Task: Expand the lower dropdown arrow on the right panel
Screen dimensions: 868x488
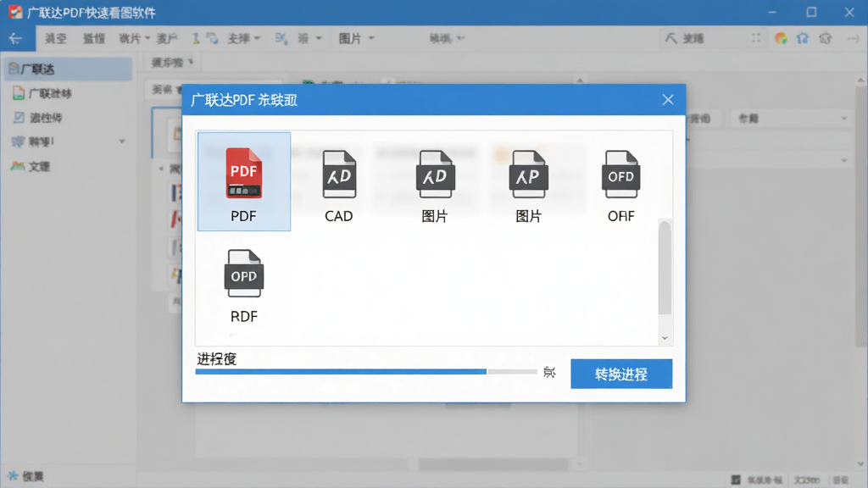Action: pos(844,161)
